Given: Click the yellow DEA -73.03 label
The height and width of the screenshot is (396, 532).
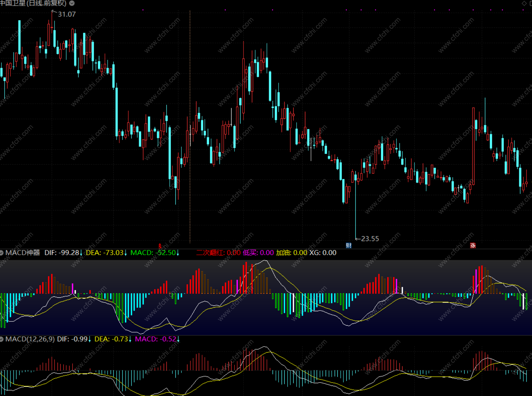Looking at the screenshot, I should pyautogui.click(x=105, y=253).
